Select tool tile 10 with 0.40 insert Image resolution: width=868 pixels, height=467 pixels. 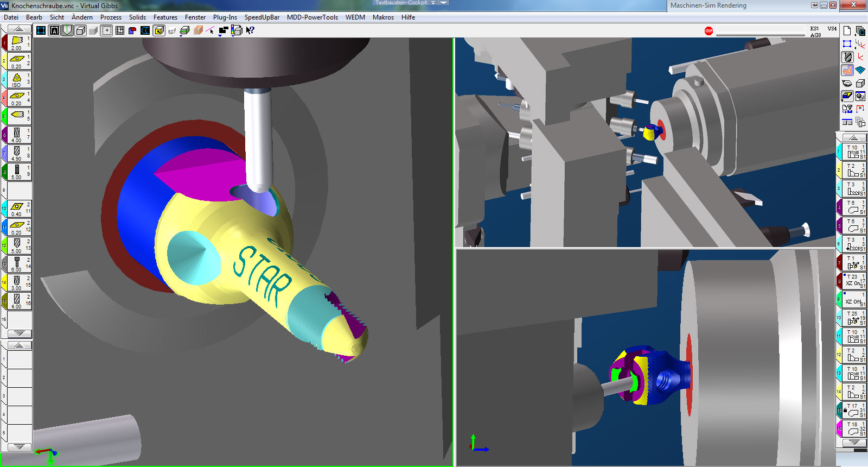(x=20, y=209)
